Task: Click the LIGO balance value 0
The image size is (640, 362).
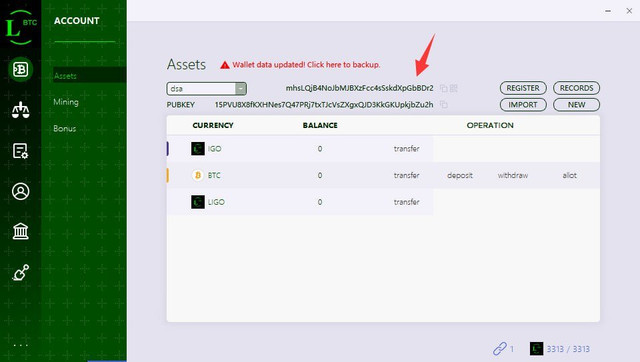Action: 320,202
